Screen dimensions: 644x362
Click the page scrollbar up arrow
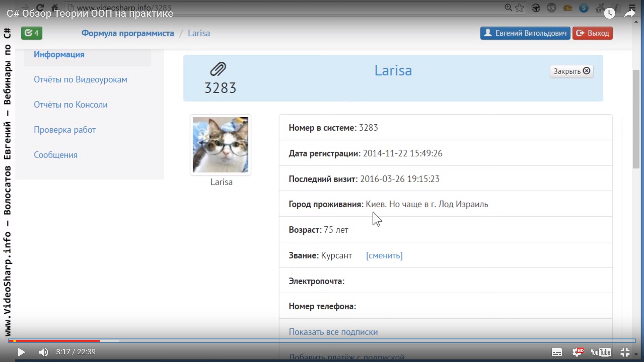click(x=636, y=21)
